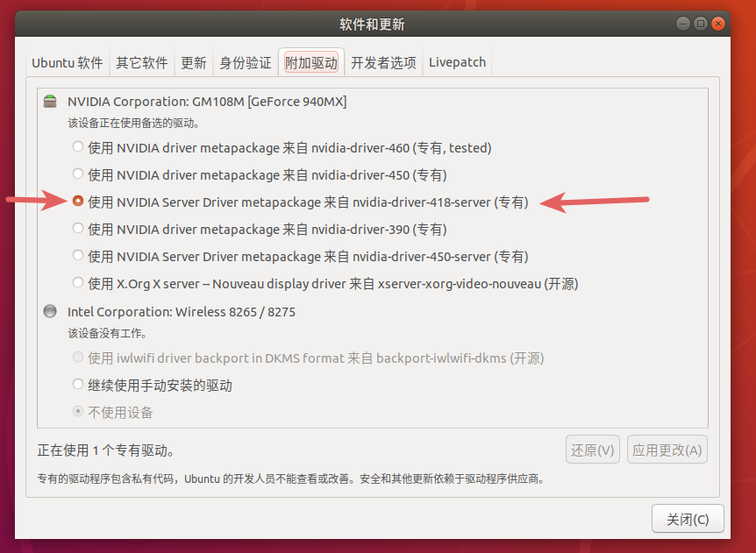Open the 开发者选项 tab
This screenshot has height=553, width=756.
383,62
